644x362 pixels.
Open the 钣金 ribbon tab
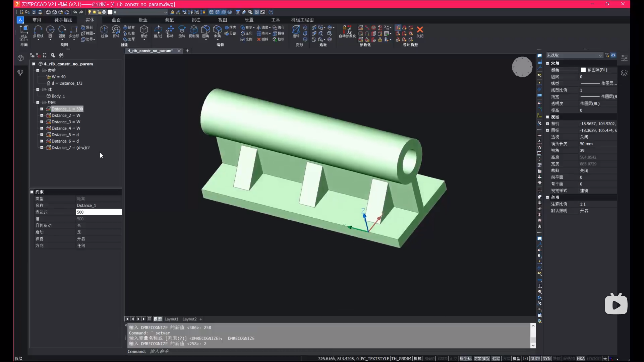click(x=143, y=20)
